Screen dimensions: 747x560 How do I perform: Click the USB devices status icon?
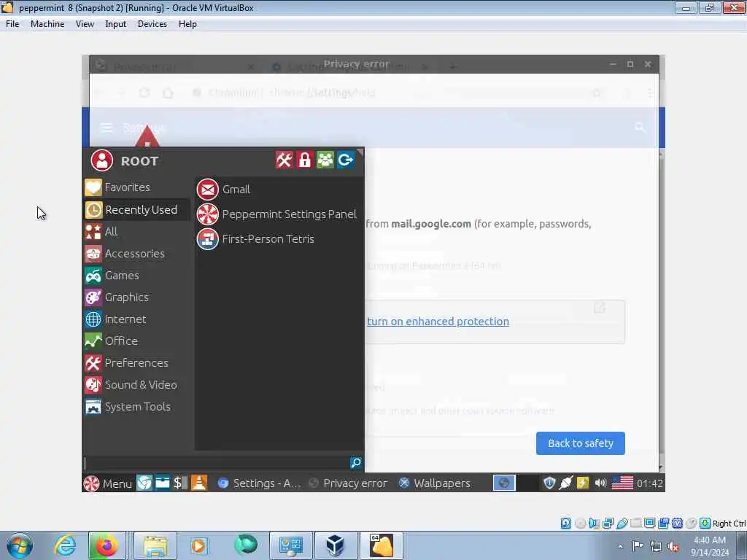pos(622,524)
